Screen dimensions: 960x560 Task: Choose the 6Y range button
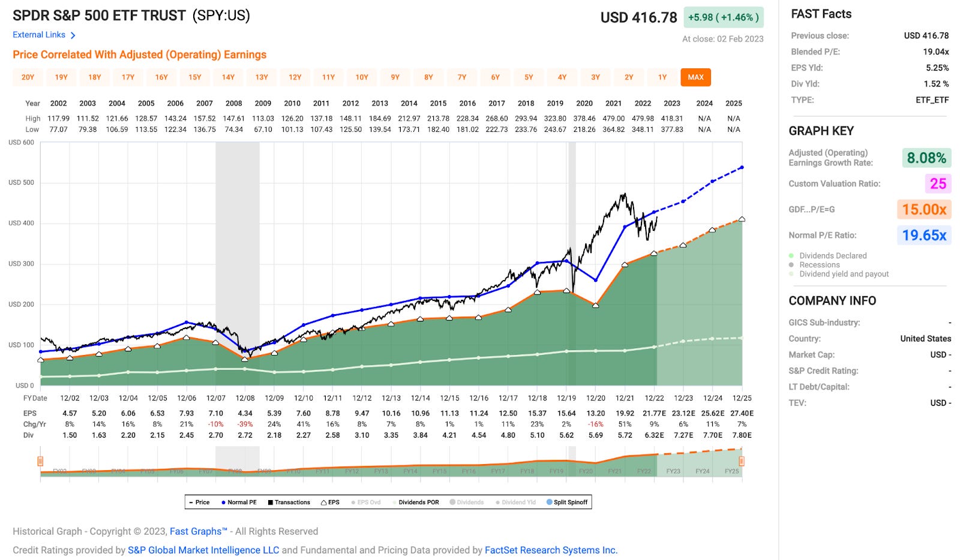pos(496,77)
